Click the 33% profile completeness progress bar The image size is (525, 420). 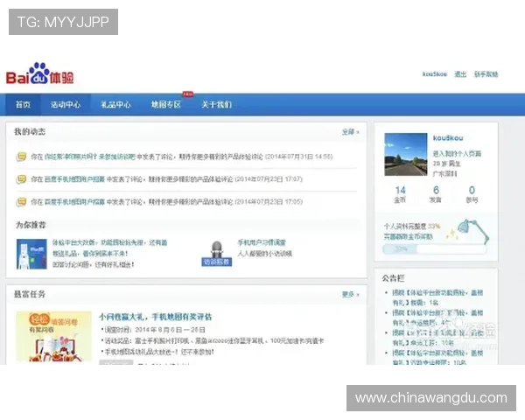(434, 248)
